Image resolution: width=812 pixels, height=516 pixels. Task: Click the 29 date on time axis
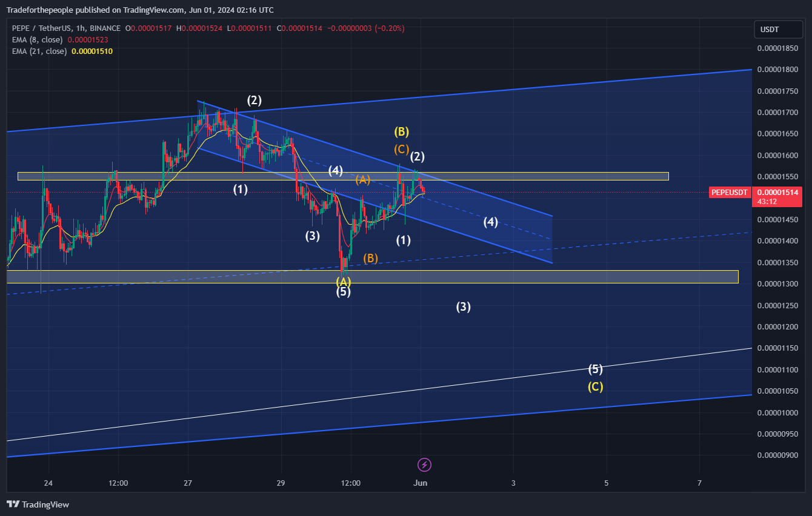point(281,483)
